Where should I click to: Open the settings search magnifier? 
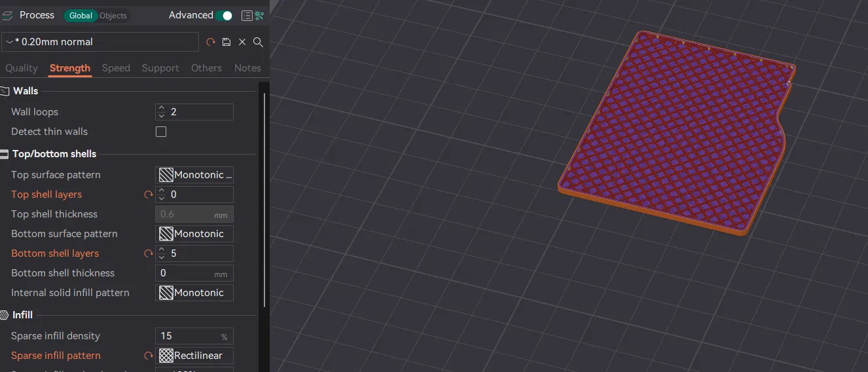coord(258,42)
